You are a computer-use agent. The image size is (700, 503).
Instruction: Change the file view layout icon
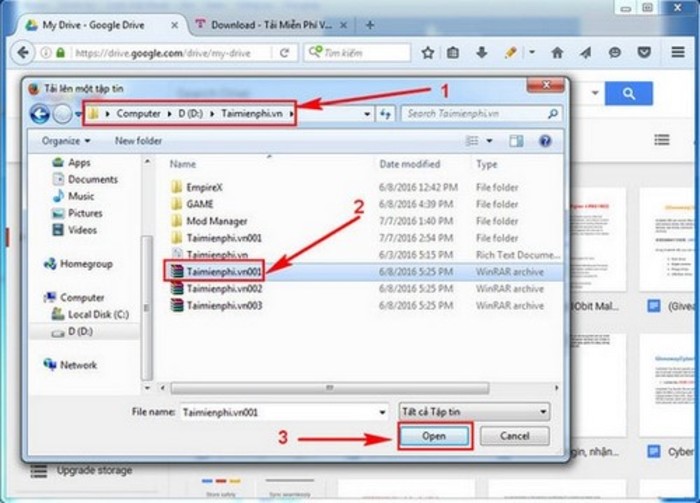[472, 141]
